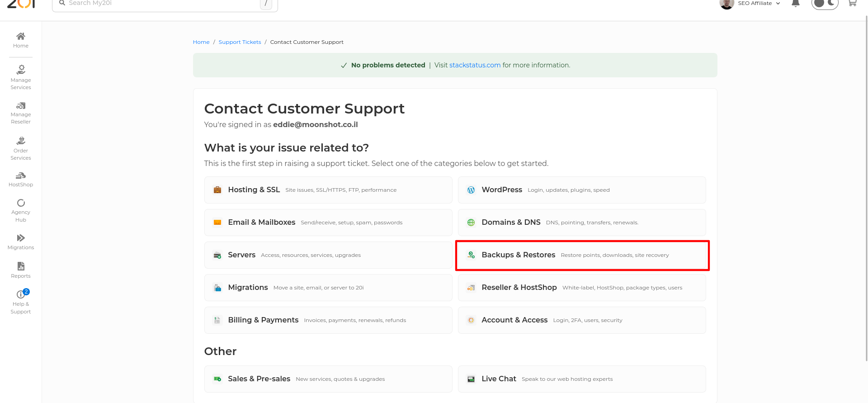The height and width of the screenshot is (403, 868).
Task: Click the 20i logo
Action: pos(21,4)
